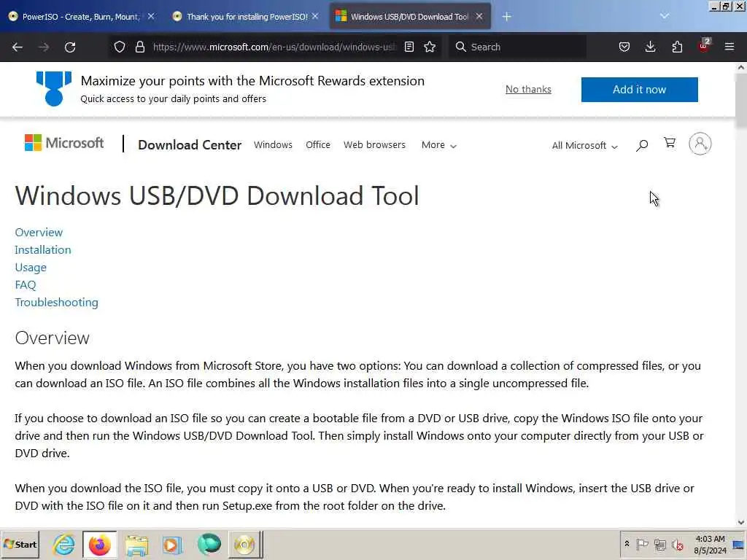Viewport: 747px width, 560px height.
Task: Click the site security padlock icon
Action: pos(139,47)
